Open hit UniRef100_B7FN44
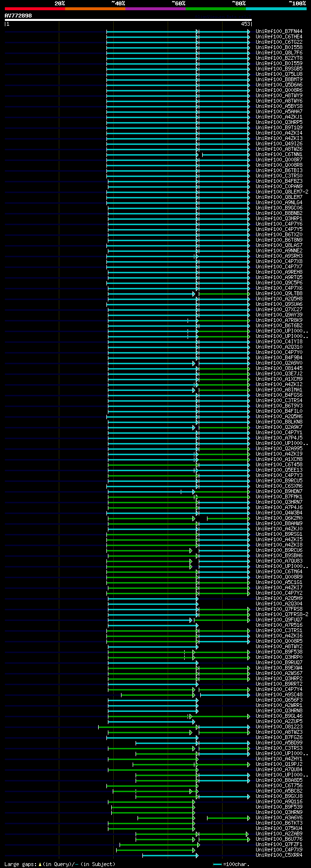Viewport: 311px width, 868px height. (279, 31)
